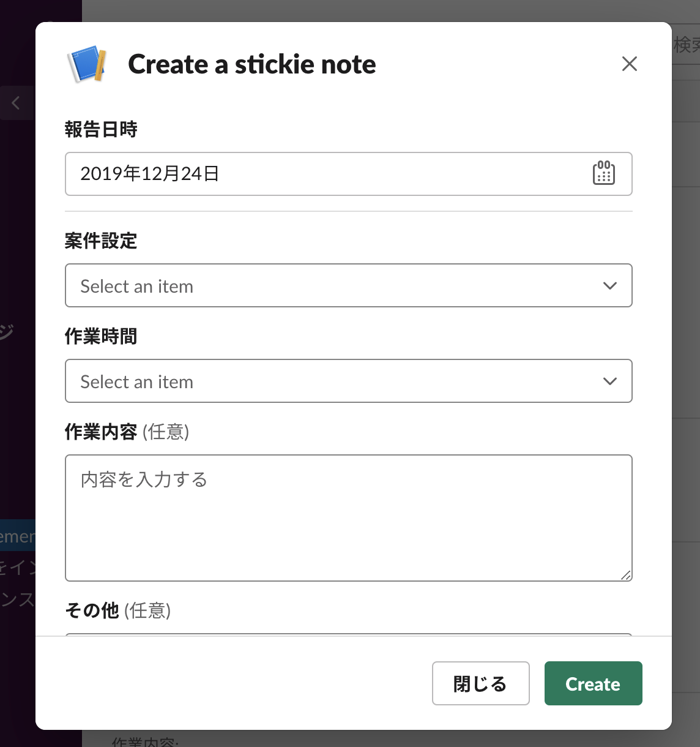Click the blue notebook app icon
Viewport: 700px width, 747px height.
click(87, 64)
